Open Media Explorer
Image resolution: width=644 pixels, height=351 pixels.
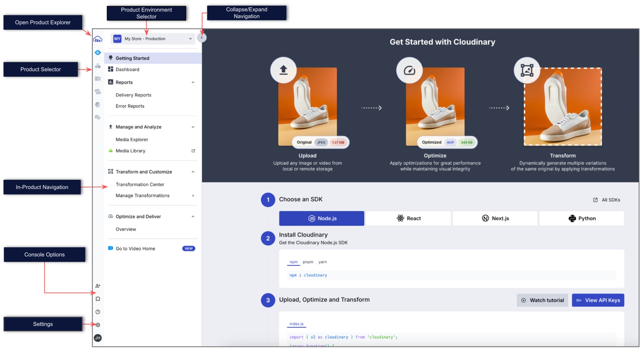[132, 140]
